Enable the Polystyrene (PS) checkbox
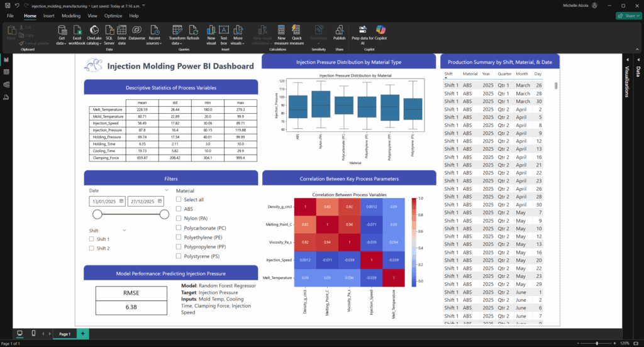This screenshot has height=347, width=644. click(179, 256)
